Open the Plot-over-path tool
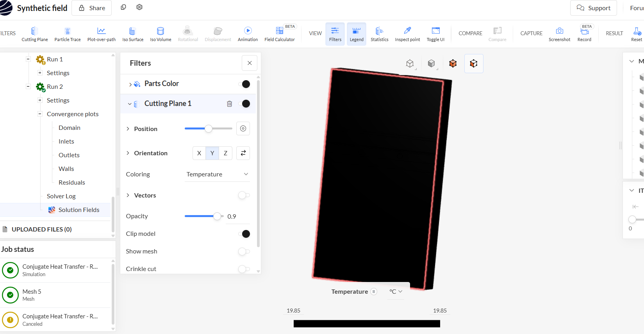Image resolution: width=644 pixels, height=334 pixels. (102, 34)
